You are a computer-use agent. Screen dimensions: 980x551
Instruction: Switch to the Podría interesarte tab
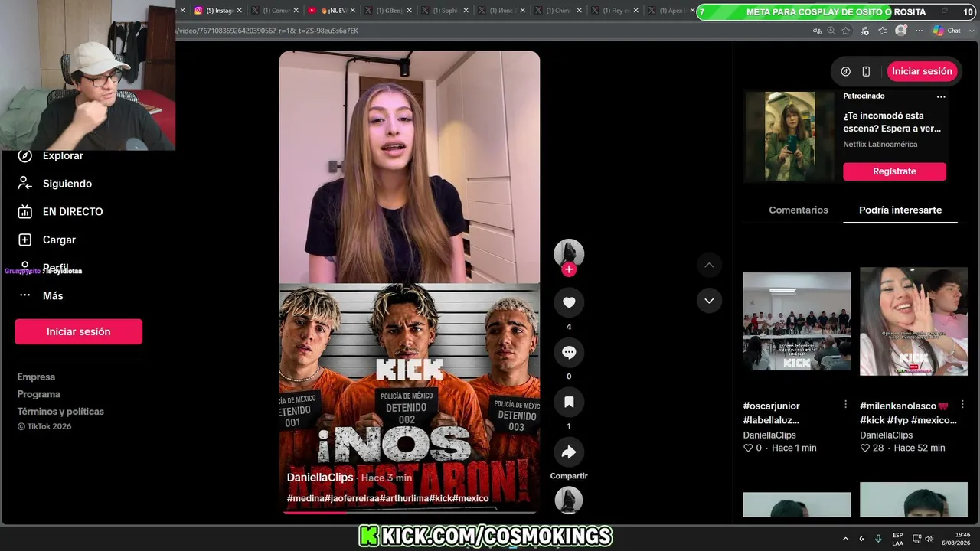tap(900, 210)
